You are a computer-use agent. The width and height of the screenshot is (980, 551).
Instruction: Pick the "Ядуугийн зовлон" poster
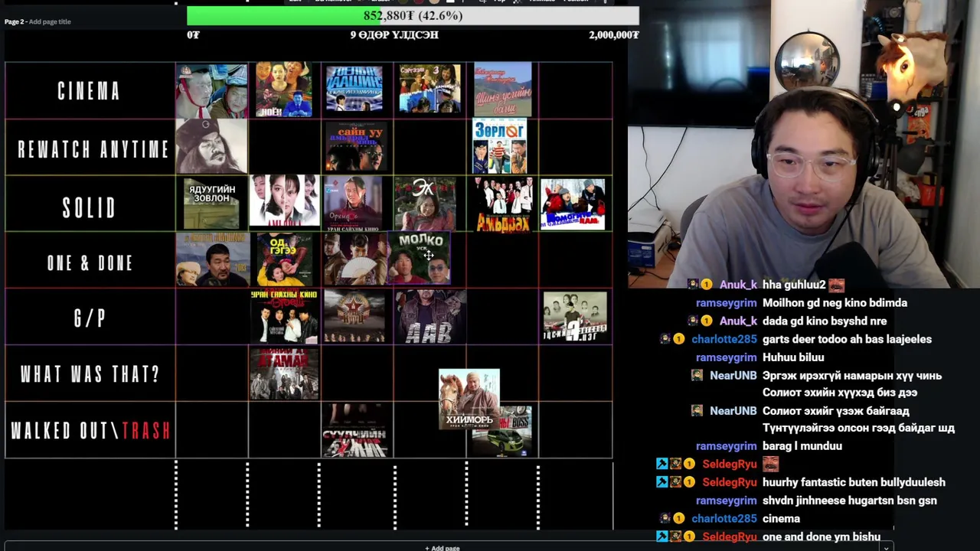point(211,204)
